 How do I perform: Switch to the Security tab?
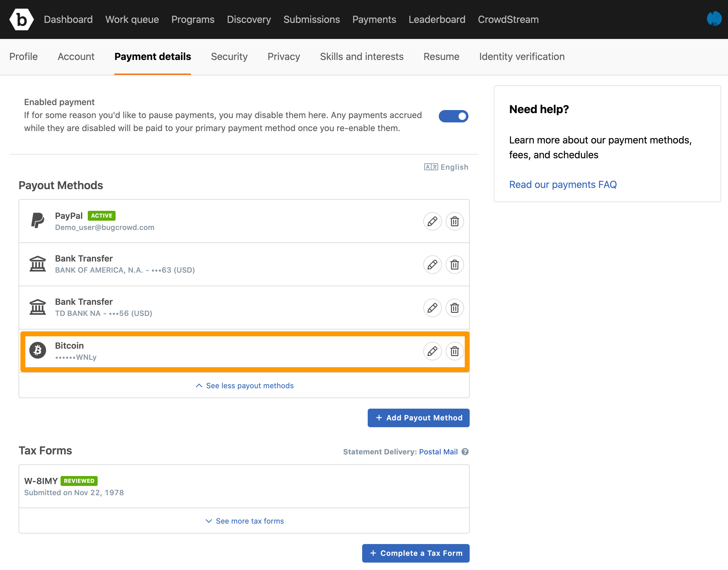click(x=229, y=57)
